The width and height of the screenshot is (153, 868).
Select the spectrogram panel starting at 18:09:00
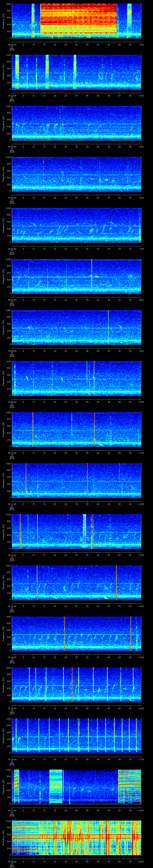point(77,378)
